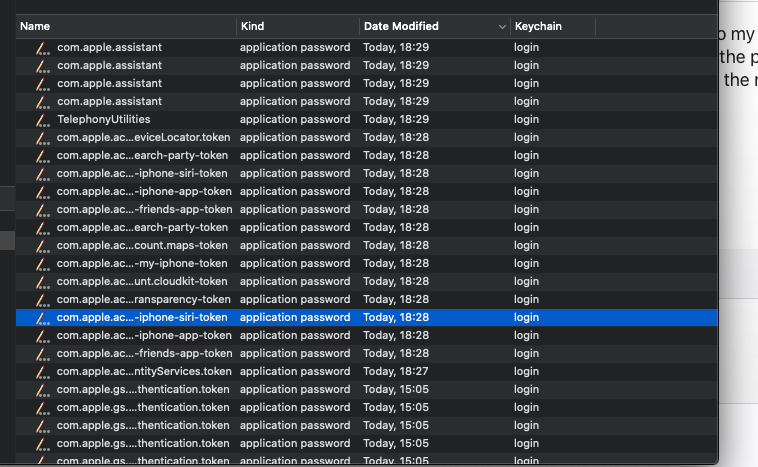The image size is (758, 467).
Task: Select the my-iphone-token entry name
Action: (x=143, y=263)
